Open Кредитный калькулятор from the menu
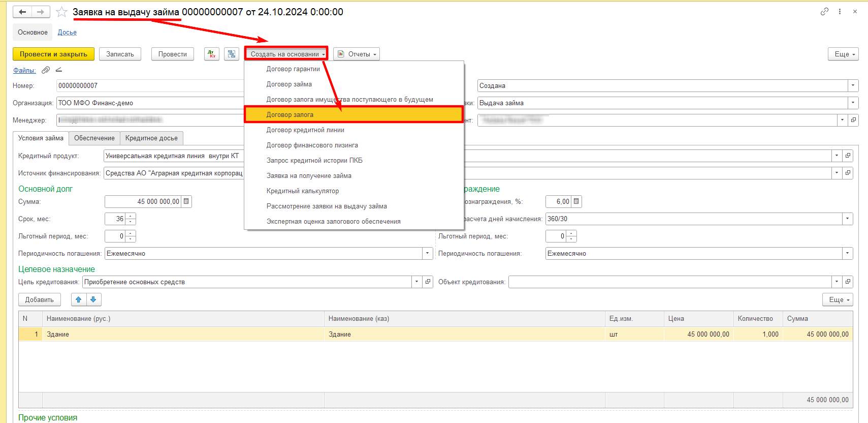This screenshot has height=423, width=868. point(354,191)
